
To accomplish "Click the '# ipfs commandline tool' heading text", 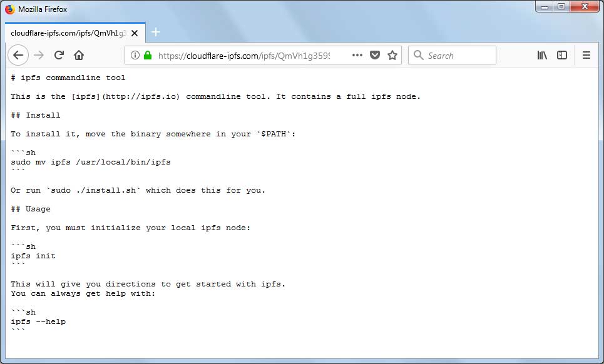I will [x=68, y=78].
